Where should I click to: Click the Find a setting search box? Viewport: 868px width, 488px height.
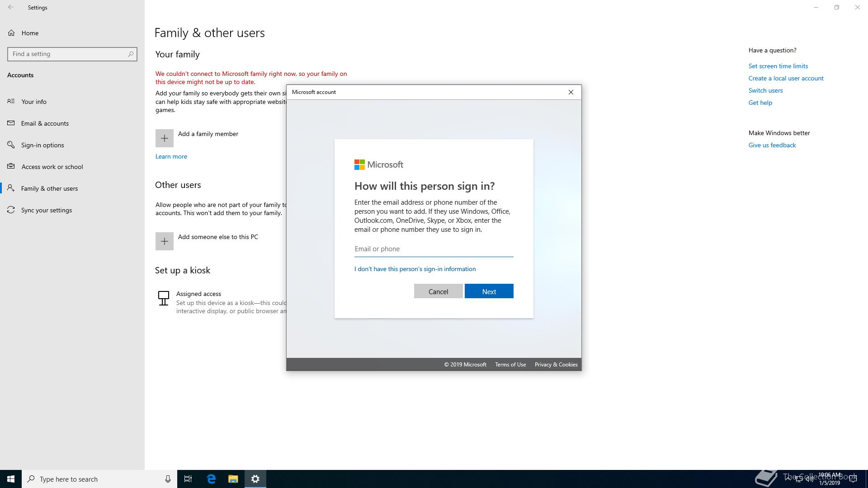68,54
